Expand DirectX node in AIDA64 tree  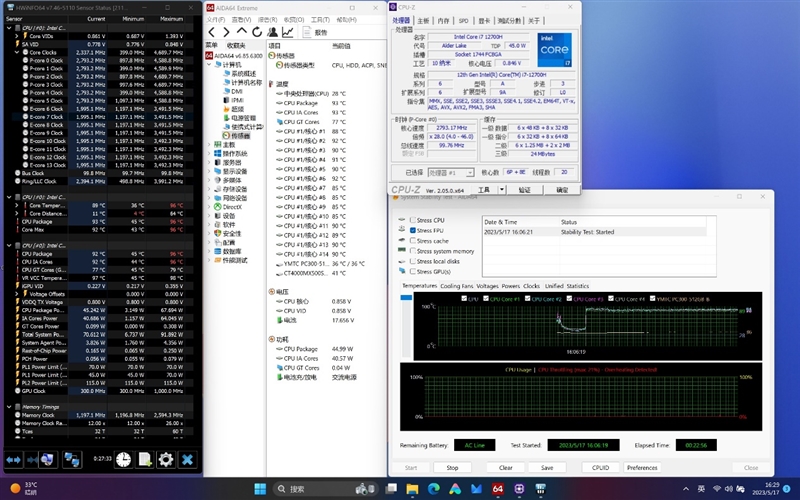tap(209, 207)
